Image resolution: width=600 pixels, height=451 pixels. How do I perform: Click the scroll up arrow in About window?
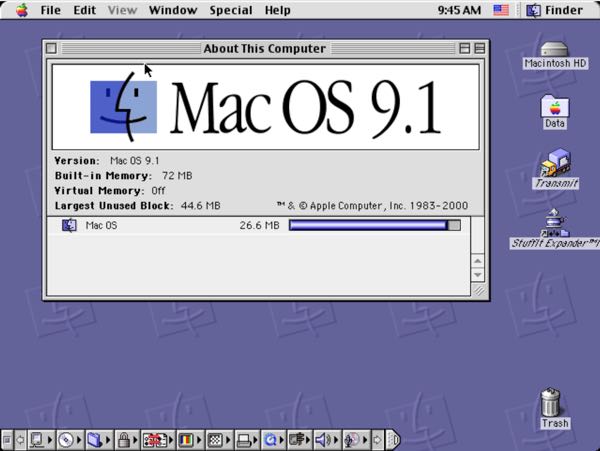(x=478, y=261)
